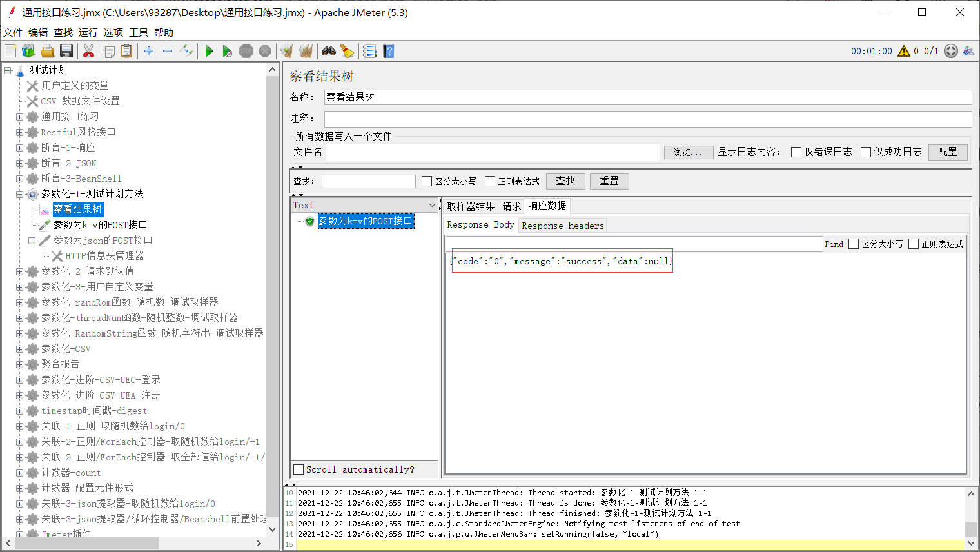Viewport: 980px width, 552px height.
Task: Stop the running test icon
Action: (x=246, y=51)
